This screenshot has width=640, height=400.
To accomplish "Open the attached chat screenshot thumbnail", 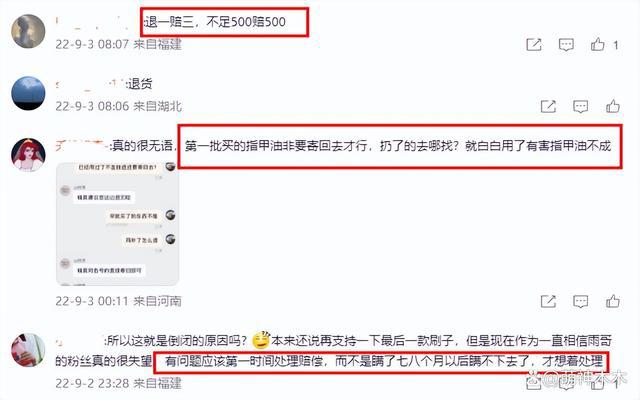I will (118, 224).
